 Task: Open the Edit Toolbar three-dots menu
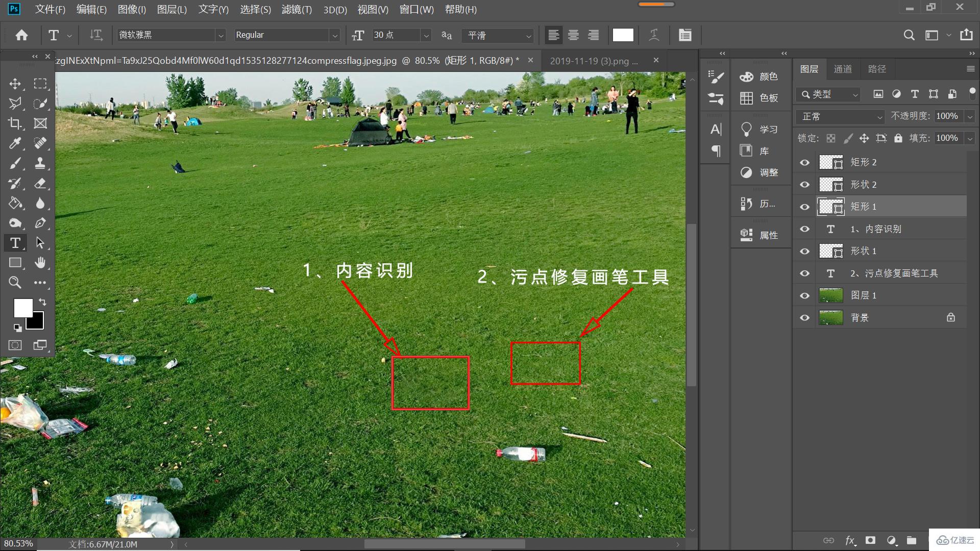(x=40, y=283)
